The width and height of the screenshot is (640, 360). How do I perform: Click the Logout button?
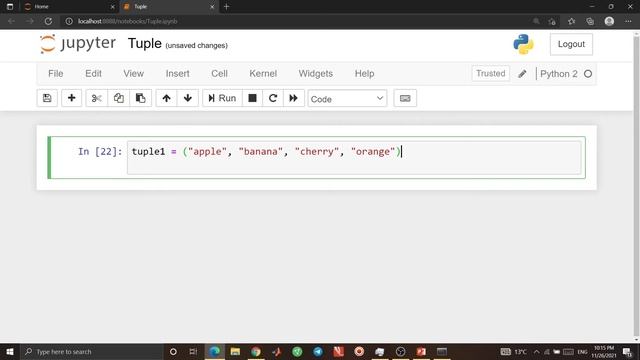click(571, 44)
